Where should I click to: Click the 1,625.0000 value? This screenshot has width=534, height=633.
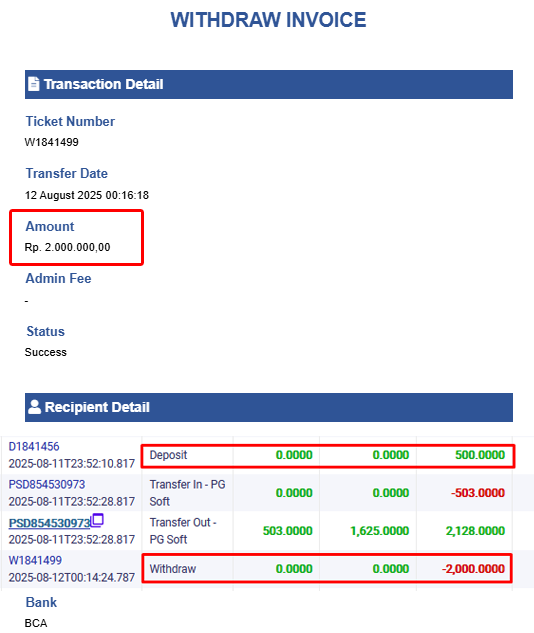[379, 531]
